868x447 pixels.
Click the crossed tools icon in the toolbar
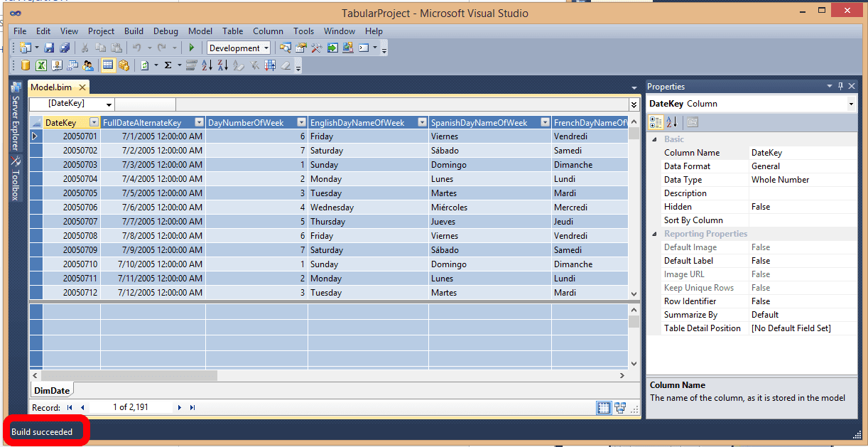(x=316, y=48)
